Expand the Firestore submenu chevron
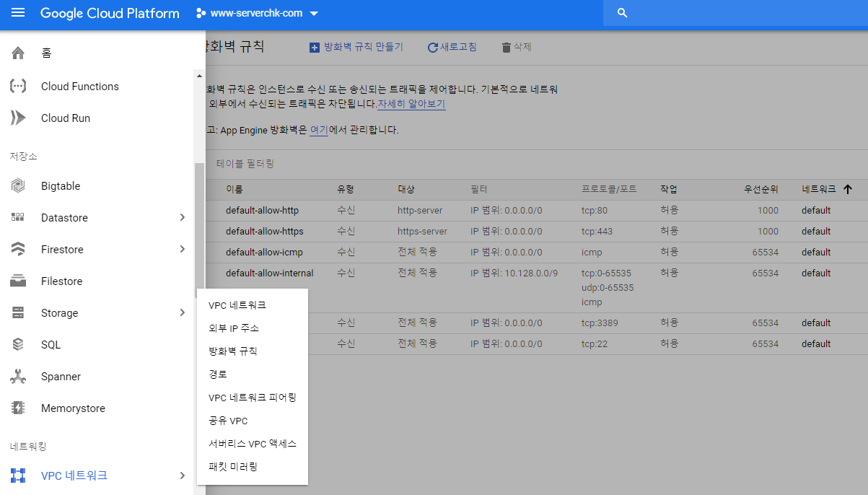 [x=183, y=250]
